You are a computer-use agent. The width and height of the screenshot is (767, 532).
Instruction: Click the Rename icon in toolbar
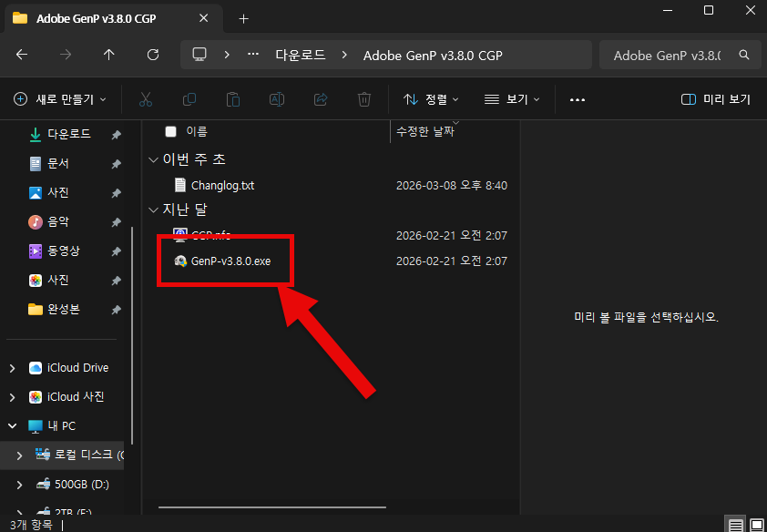(x=277, y=100)
